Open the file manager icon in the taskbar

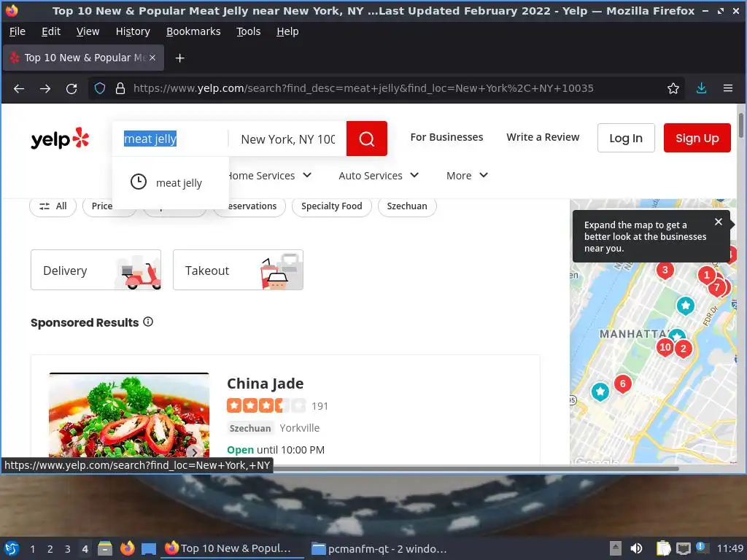(x=105, y=548)
